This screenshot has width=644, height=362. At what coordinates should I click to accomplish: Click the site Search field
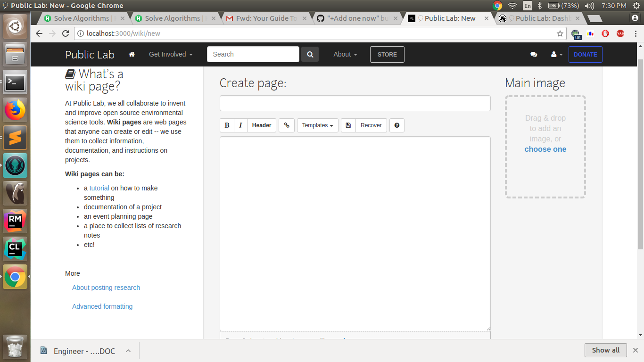253,54
